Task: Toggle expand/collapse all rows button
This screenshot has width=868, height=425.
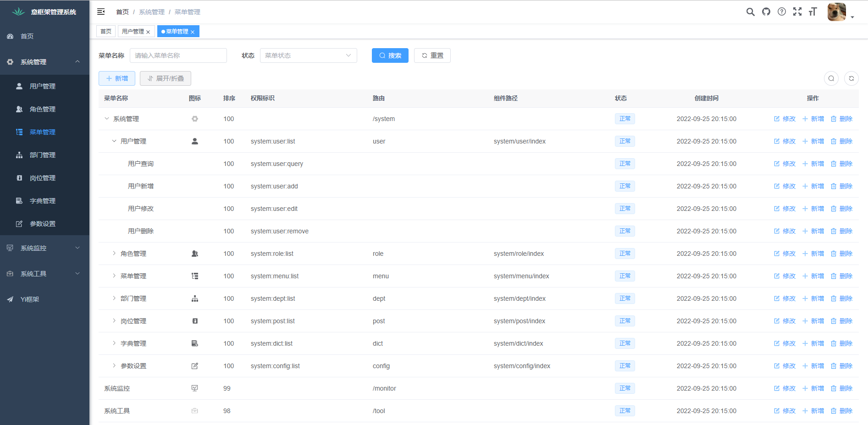Action: (165, 78)
